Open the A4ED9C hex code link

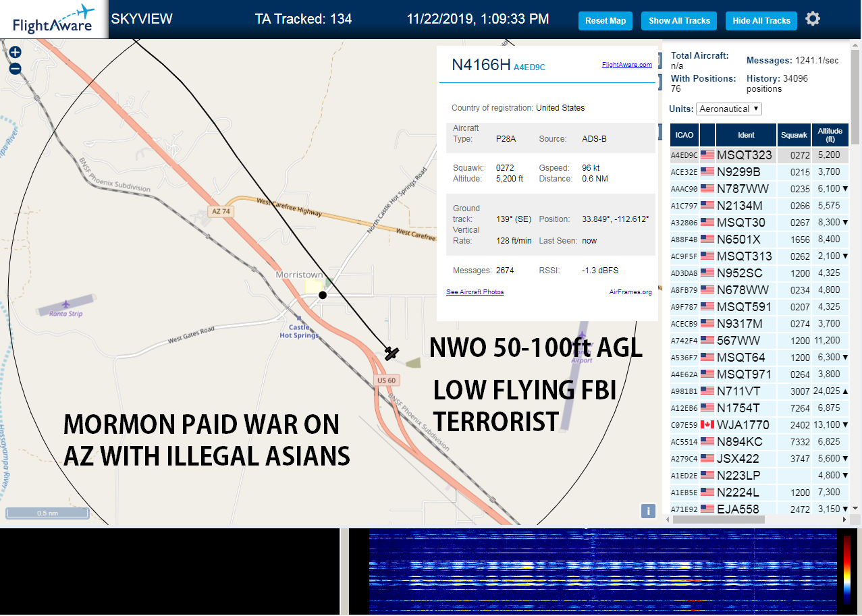click(x=529, y=67)
